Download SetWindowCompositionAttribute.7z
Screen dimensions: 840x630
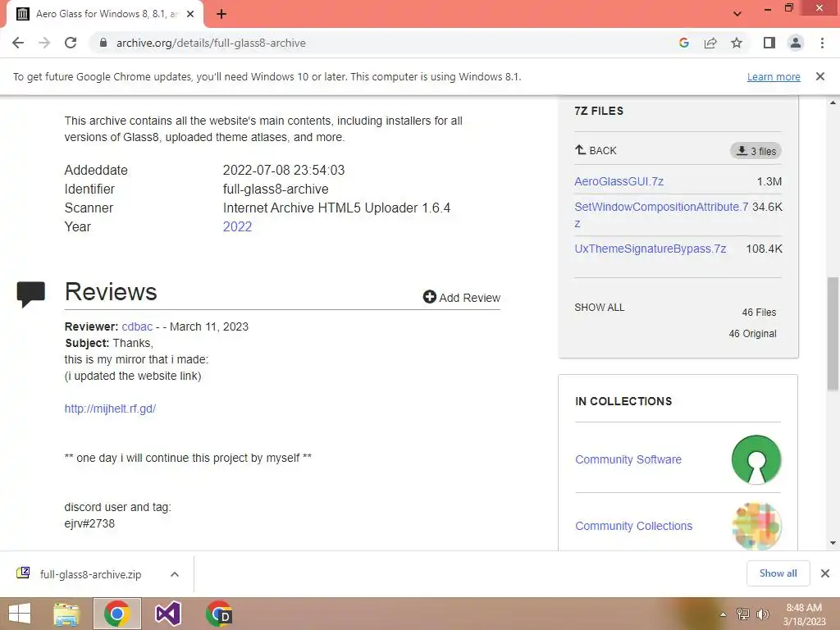pos(661,215)
